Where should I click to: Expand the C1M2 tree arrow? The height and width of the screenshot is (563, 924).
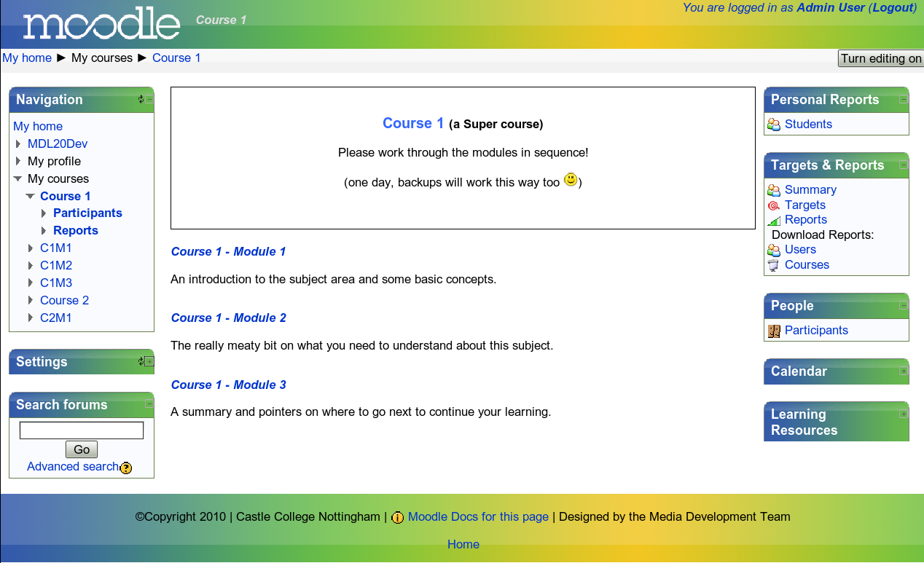pyautogui.click(x=31, y=266)
